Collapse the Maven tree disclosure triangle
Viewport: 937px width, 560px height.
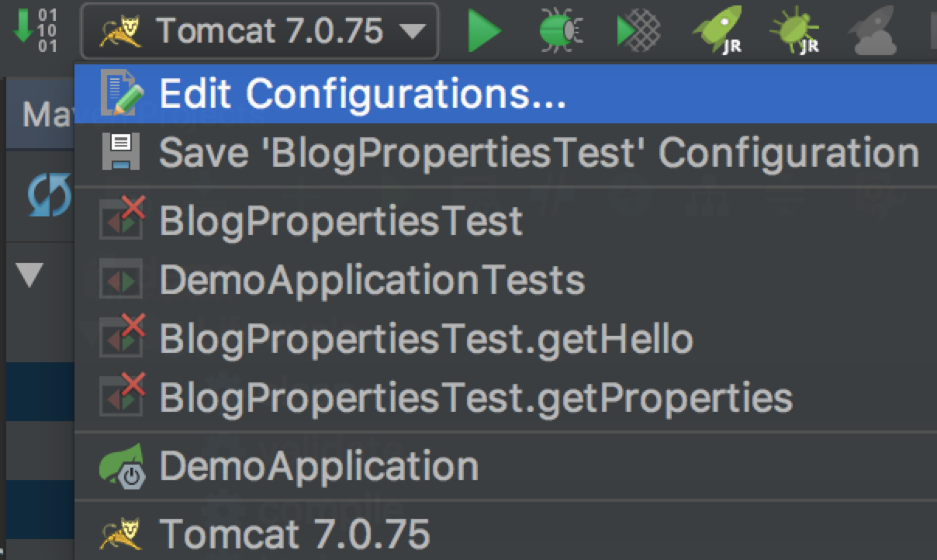point(29,275)
